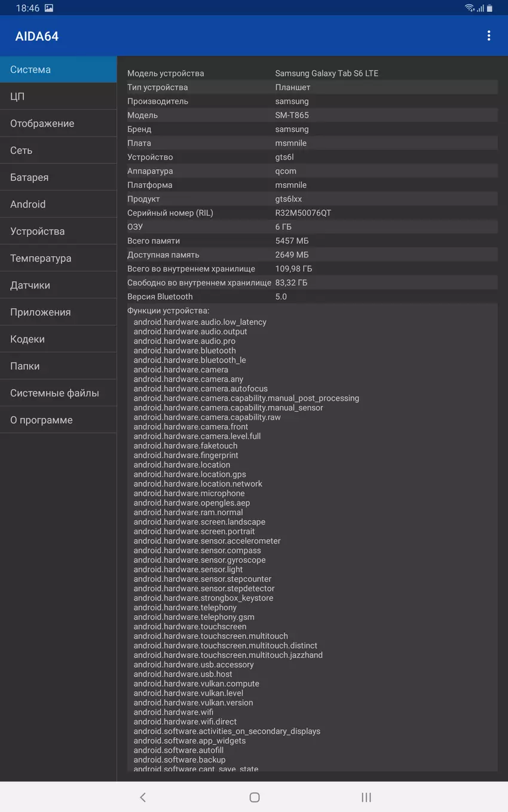The image size is (508, 812).
Task: Open the О программе page
Action: pos(58,420)
